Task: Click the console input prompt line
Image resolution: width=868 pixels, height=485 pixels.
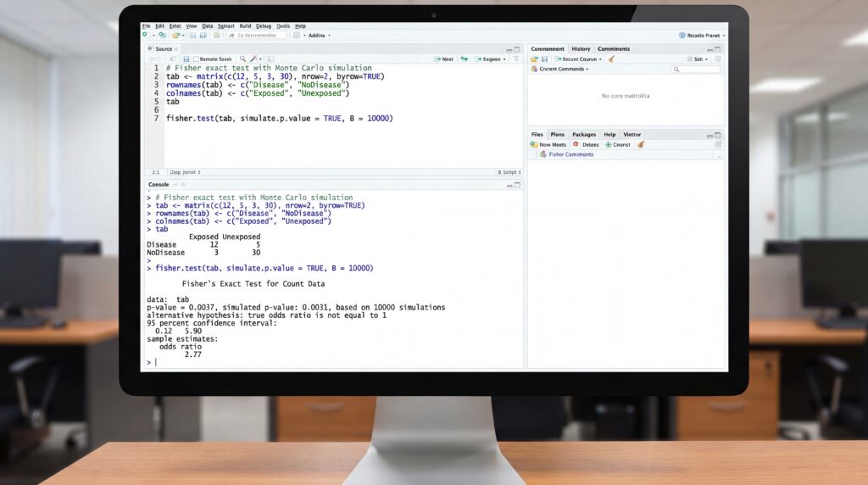Action: (332, 362)
